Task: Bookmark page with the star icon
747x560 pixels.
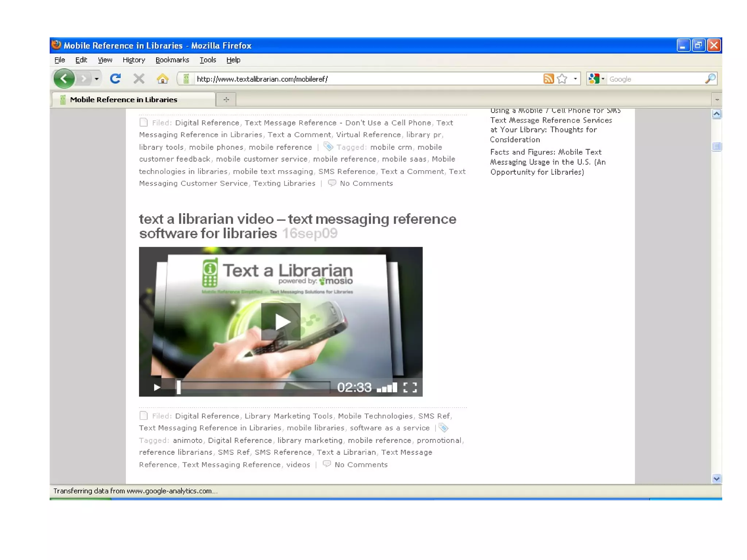Action: [x=562, y=78]
